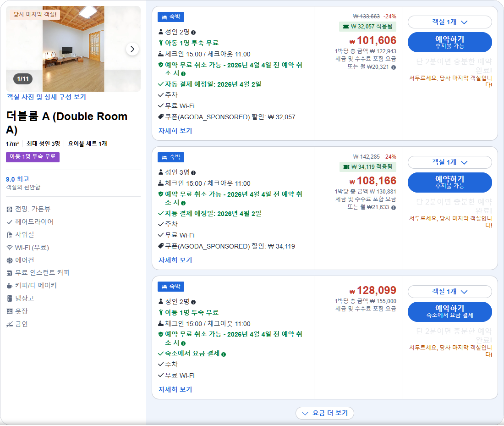Click the 에어컨 air conditioner icon
The height and width of the screenshot is (426, 504).
[x=10, y=260]
